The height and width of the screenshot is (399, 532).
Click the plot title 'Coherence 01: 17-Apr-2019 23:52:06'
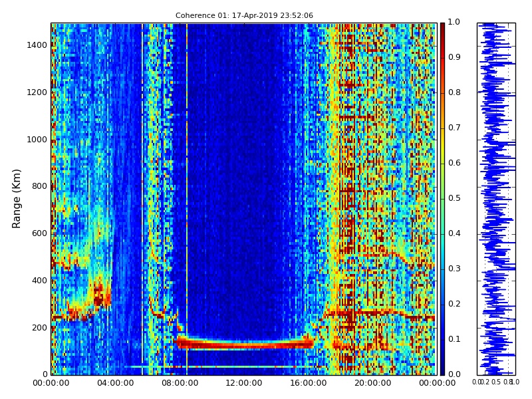(x=244, y=15)
